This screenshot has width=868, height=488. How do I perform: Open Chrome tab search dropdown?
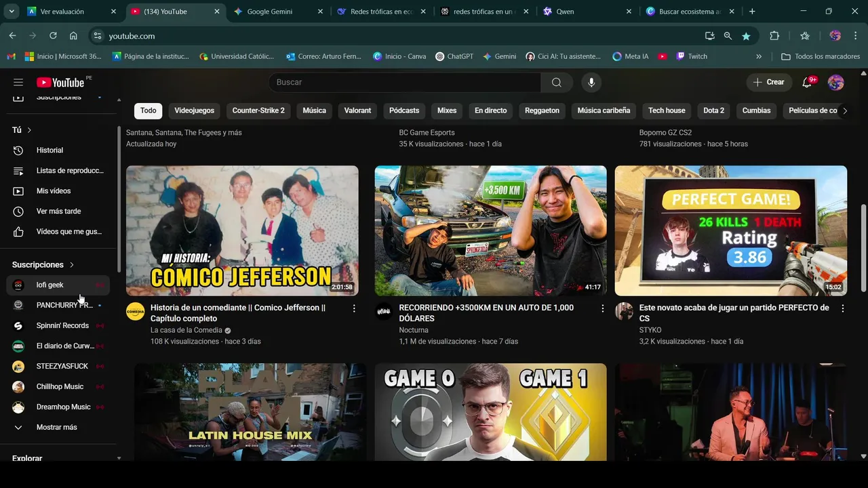[x=12, y=12]
